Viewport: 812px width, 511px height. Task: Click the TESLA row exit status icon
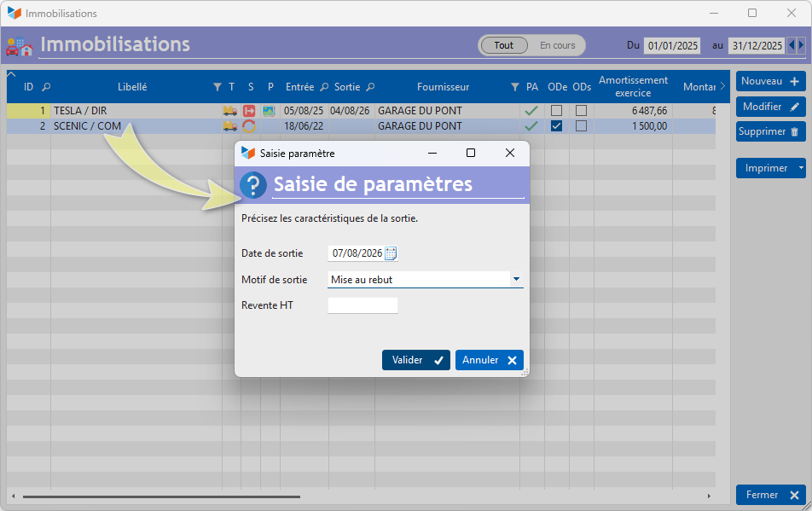249,111
